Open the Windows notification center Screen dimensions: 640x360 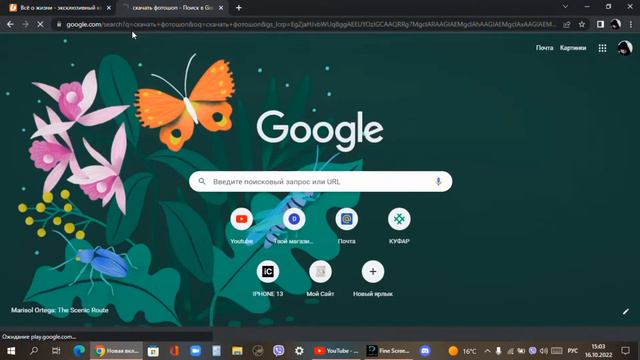626,351
